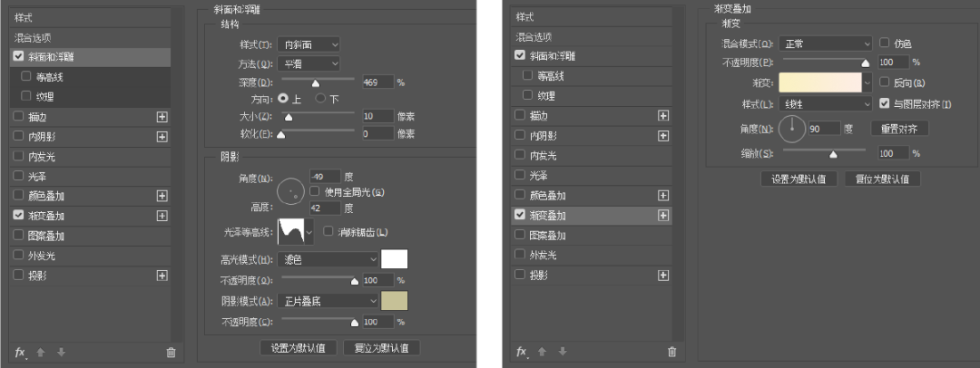980x368 pixels.
Task: Open the gradient 样式 dropdown showing 线性
Action: coord(826,103)
